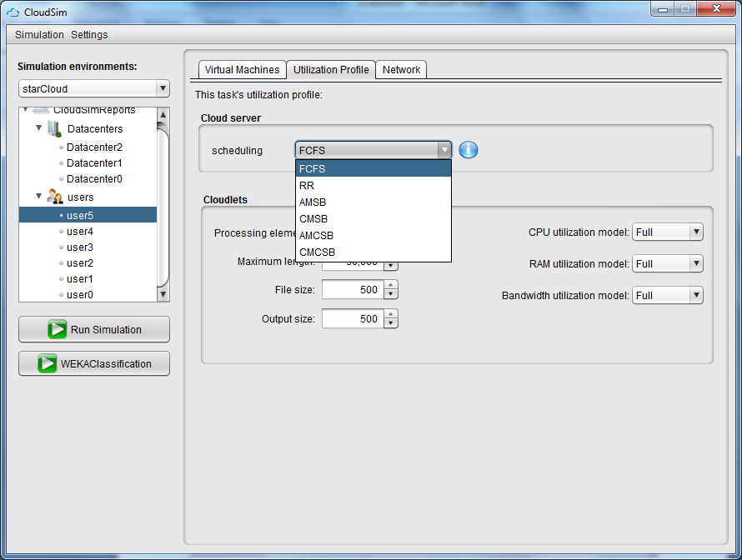Decrease Maximum length with down arrow
The width and height of the screenshot is (742, 560).
pyautogui.click(x=390, y=266)
